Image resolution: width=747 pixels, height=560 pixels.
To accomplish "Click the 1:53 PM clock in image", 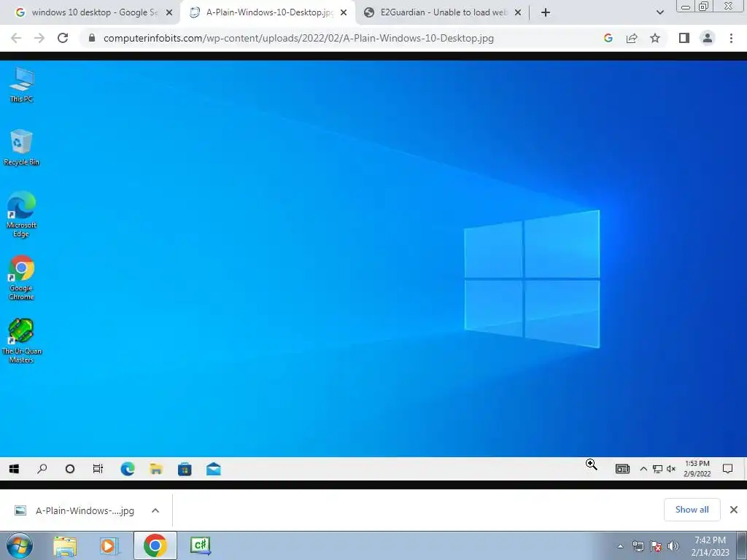I will pos(697,469).
